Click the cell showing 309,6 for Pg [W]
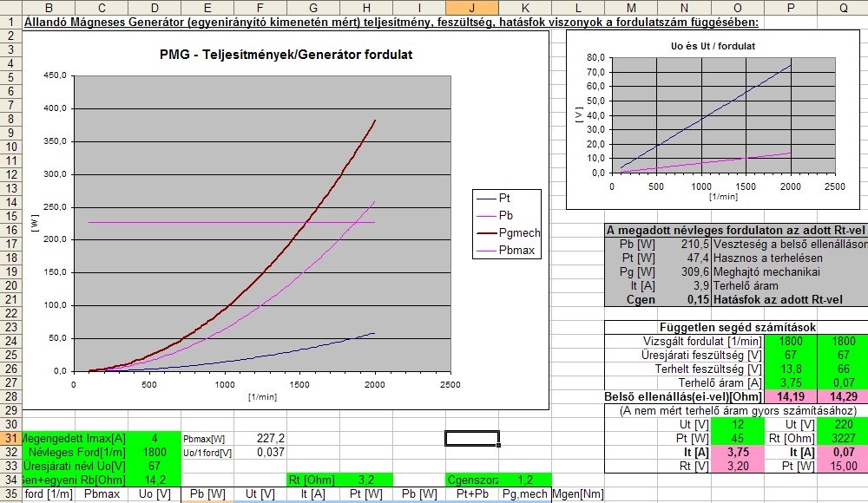The width and height of the screenshot is (868, 503). [x=684, y=271]
